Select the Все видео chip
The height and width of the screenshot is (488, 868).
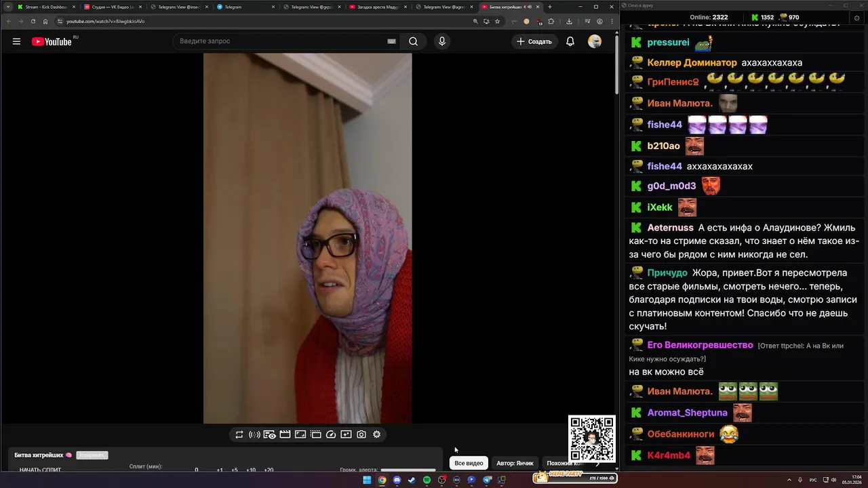click(x=469, y=463)
